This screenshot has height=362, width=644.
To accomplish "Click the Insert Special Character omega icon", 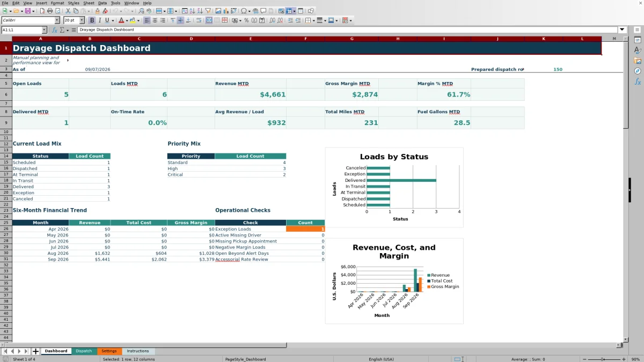I will coord(244,11).
